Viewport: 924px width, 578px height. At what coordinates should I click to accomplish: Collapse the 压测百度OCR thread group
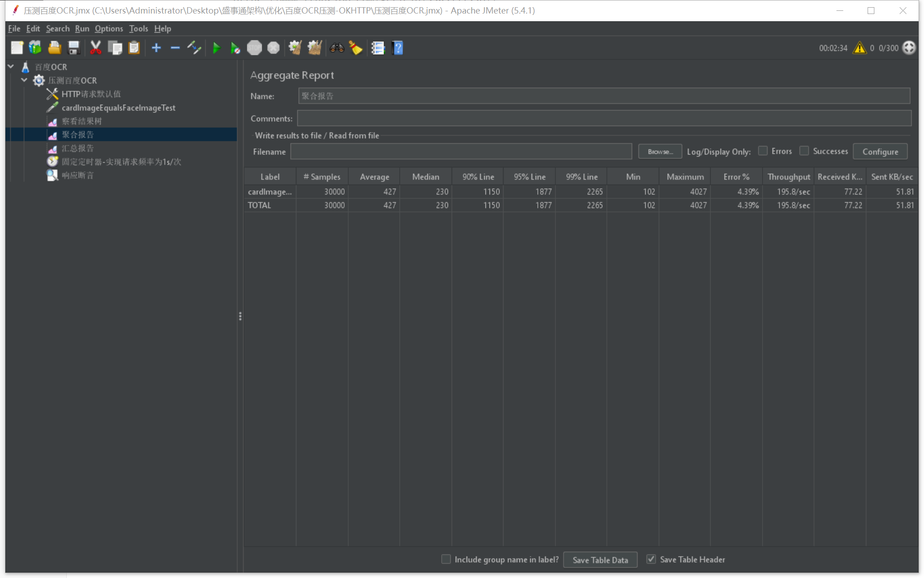(x=24, y=80)
